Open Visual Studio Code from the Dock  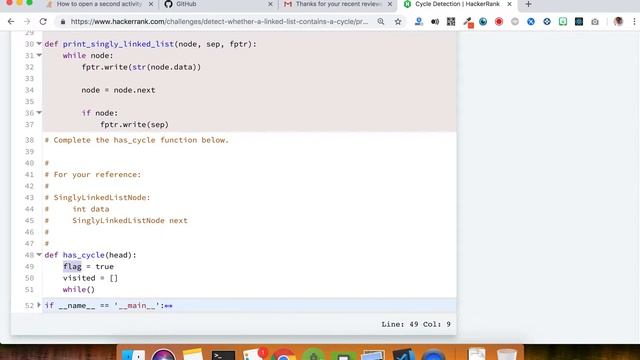(x=403, y=355)
